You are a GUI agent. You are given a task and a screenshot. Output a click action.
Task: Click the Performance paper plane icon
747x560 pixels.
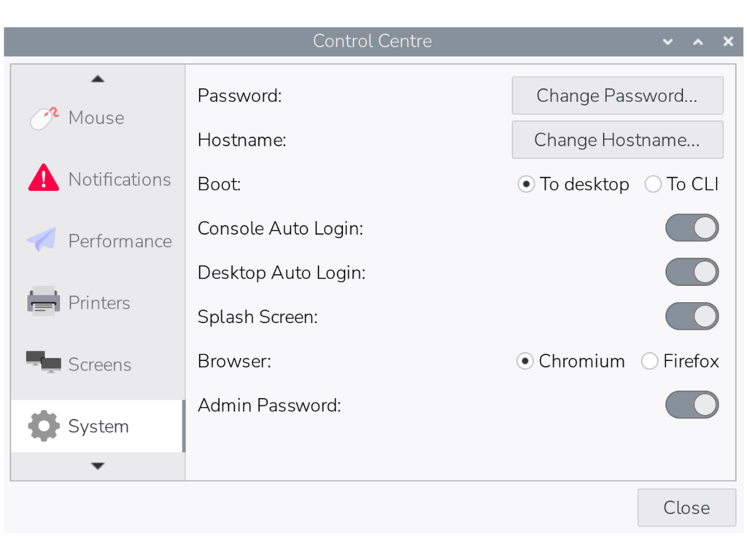(x=42, y=241)
